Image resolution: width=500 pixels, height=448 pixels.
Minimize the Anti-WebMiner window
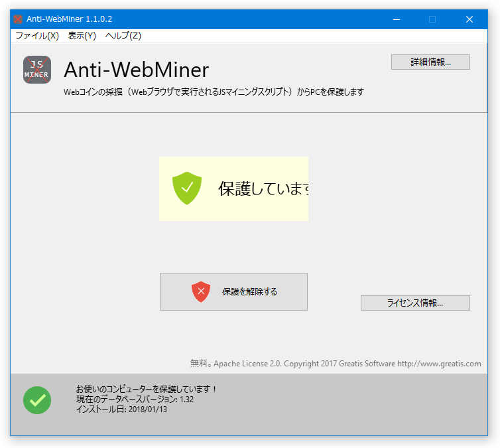[x=397, y=19]
